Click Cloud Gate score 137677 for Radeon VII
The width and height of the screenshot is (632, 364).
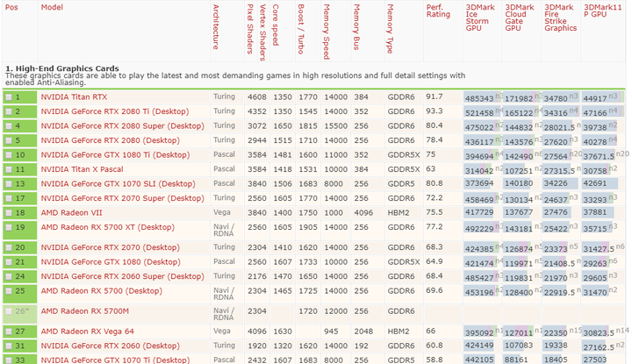[x=519, y=212]
